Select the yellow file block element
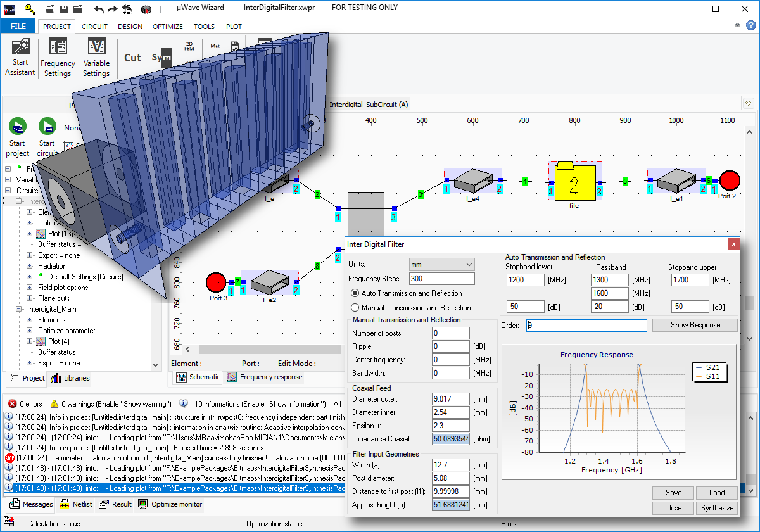Image resolution: width=760 pixels, height=532 pixels. pyautogui.click(x=574, y=181)
